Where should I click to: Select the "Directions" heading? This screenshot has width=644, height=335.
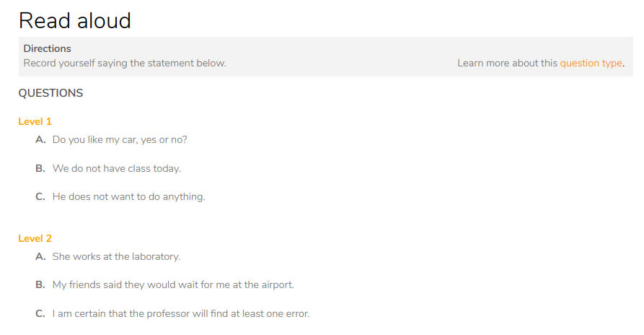[47, 48]
